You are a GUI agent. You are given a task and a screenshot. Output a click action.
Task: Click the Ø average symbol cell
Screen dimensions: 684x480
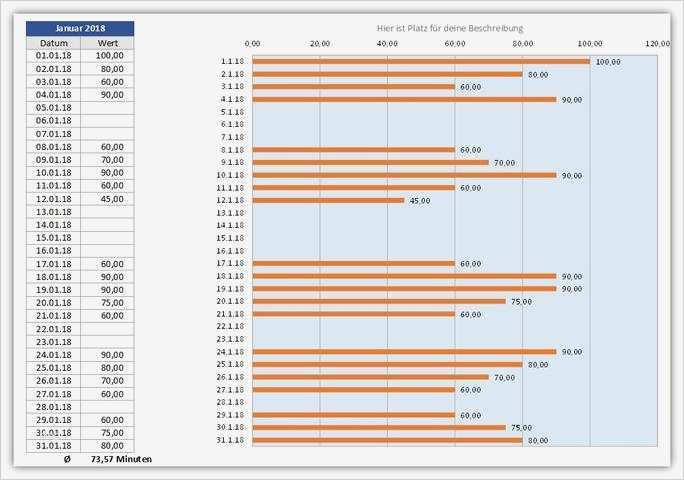67,459
